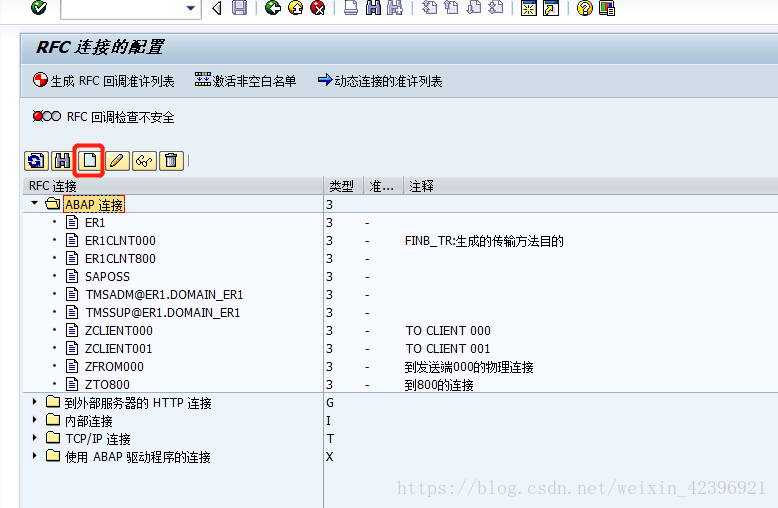The height and width of the screenshot is (508, 778).
Task: Select the ZCLIENT000 connection entry
Action: 119,330
